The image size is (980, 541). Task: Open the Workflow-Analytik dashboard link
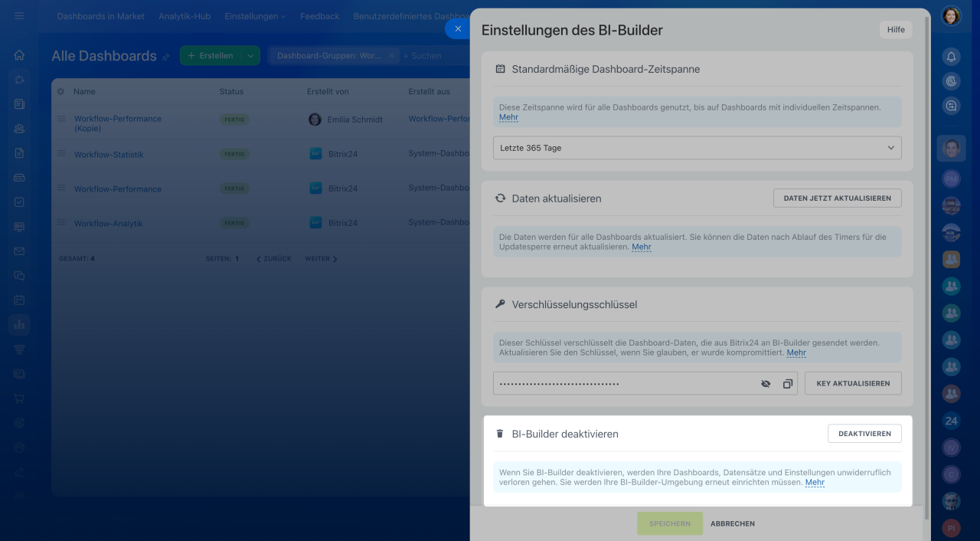pos(109,224)
